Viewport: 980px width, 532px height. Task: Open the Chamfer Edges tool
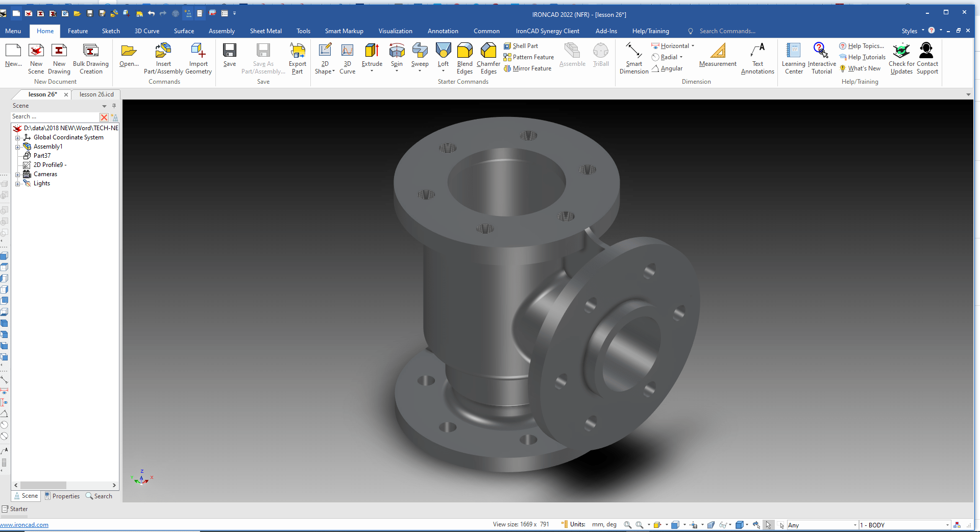488,57
